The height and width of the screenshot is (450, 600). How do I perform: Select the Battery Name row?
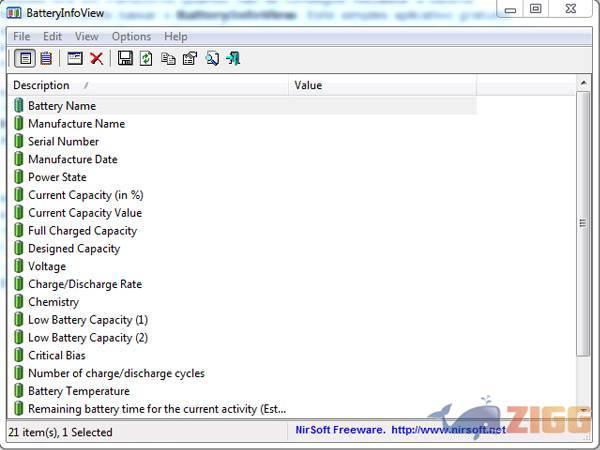pos(62,105)
